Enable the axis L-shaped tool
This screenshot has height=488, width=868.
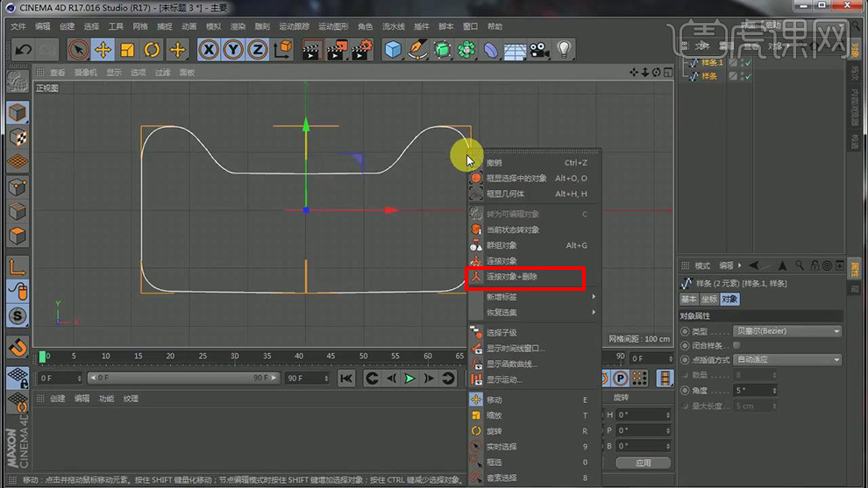click(x=18, y=266)
